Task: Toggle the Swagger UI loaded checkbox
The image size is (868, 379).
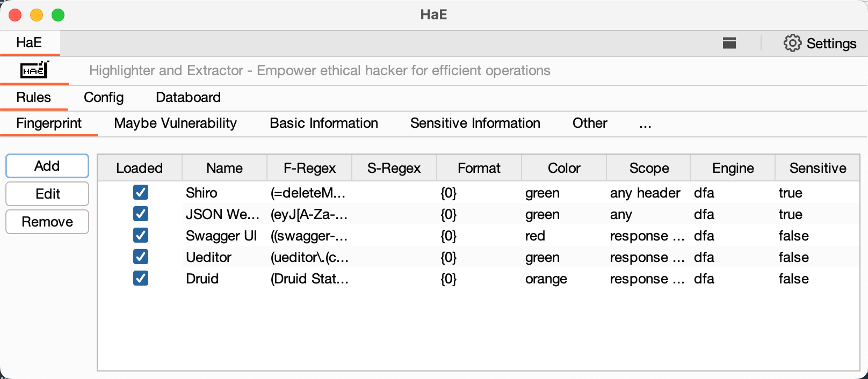Action: pyautogui.click(x=141, y=236)
